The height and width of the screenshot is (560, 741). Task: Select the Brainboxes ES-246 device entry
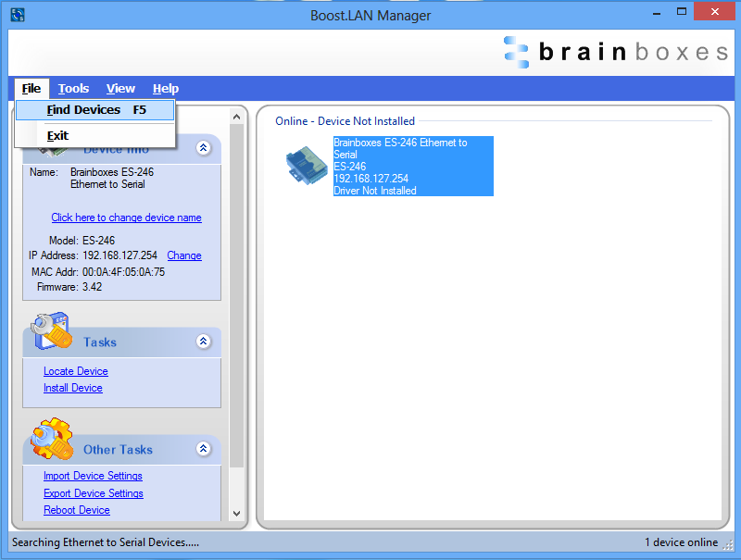coord(412,167)
